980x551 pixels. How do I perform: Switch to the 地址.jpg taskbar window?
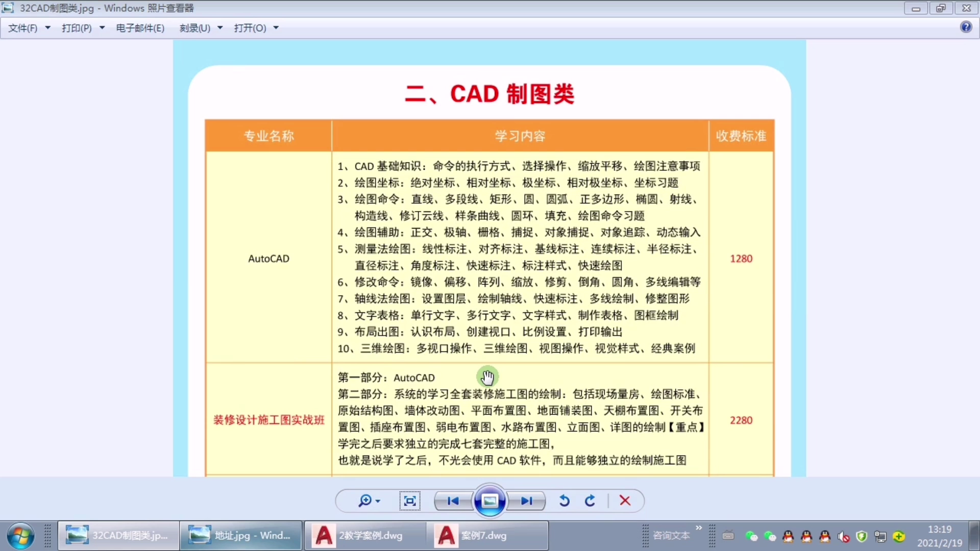click(x=241, y=536)
